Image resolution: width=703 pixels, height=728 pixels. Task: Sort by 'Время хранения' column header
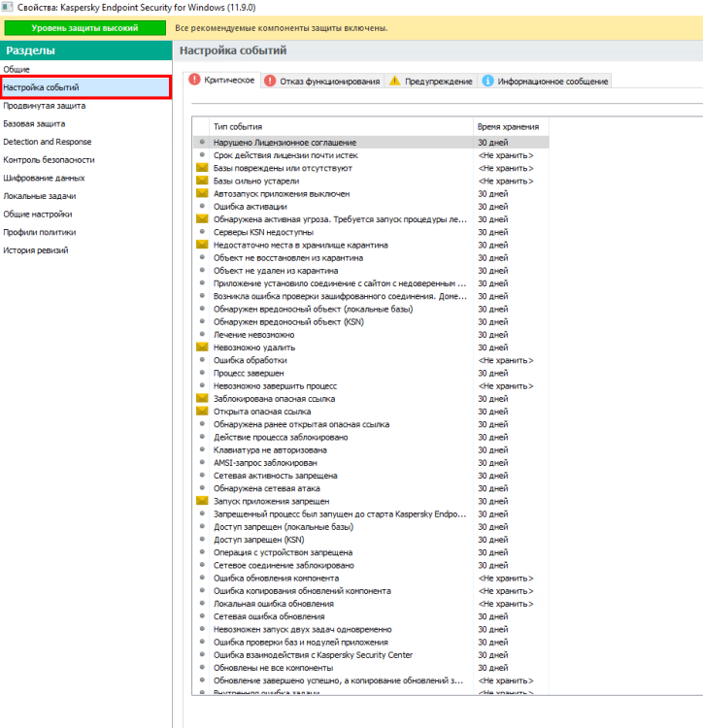click(x=511, y=126)
